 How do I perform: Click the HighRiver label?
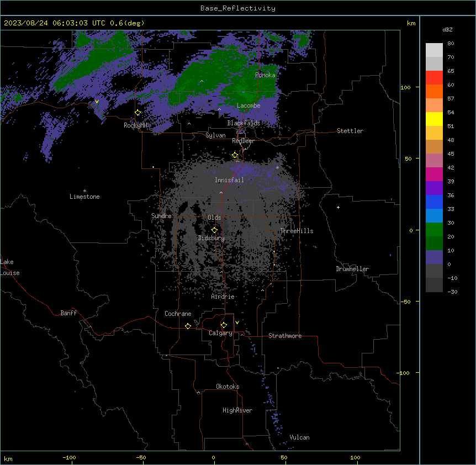pos(237,410)
